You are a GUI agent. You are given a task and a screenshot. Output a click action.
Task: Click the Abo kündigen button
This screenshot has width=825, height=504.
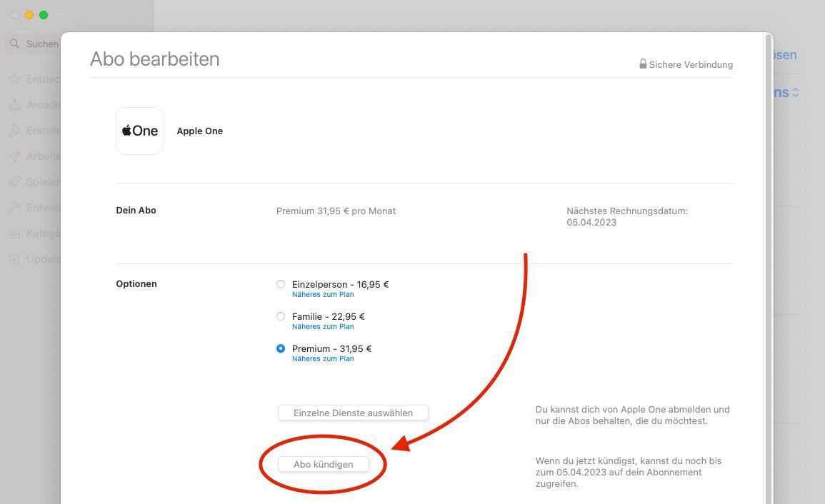click(x=324, y=464)
